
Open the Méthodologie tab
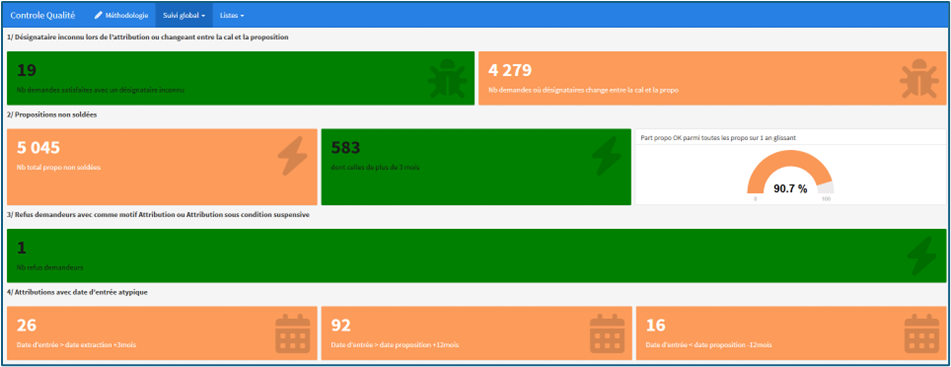tap(121, 15)
